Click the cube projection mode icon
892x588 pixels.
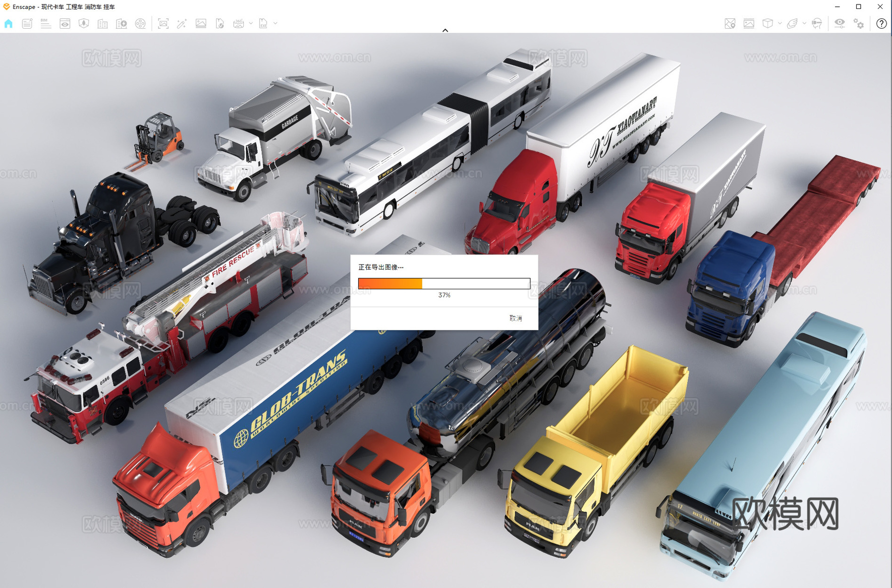pyautogui.click(x=768, y=23)
